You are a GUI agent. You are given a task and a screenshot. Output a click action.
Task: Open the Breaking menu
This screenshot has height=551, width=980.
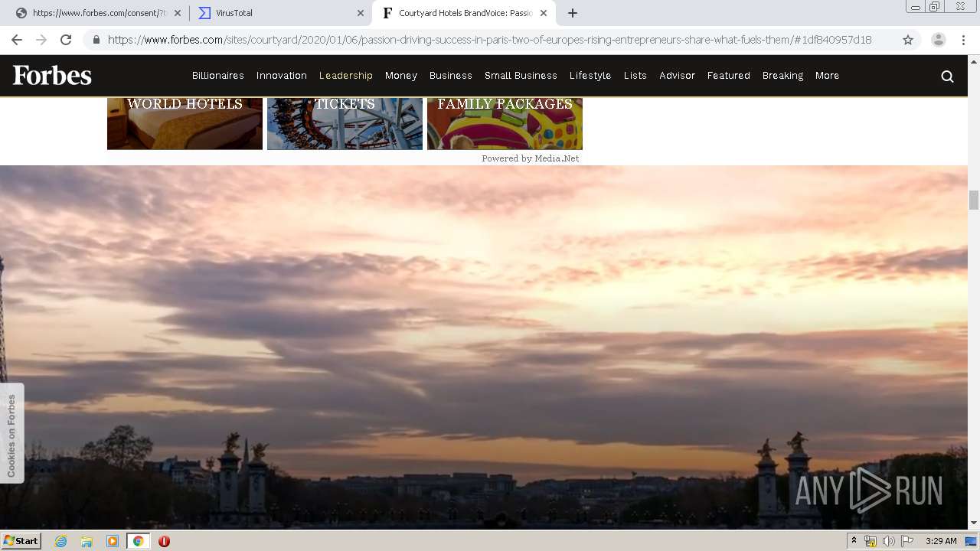[x=782, y=76]
